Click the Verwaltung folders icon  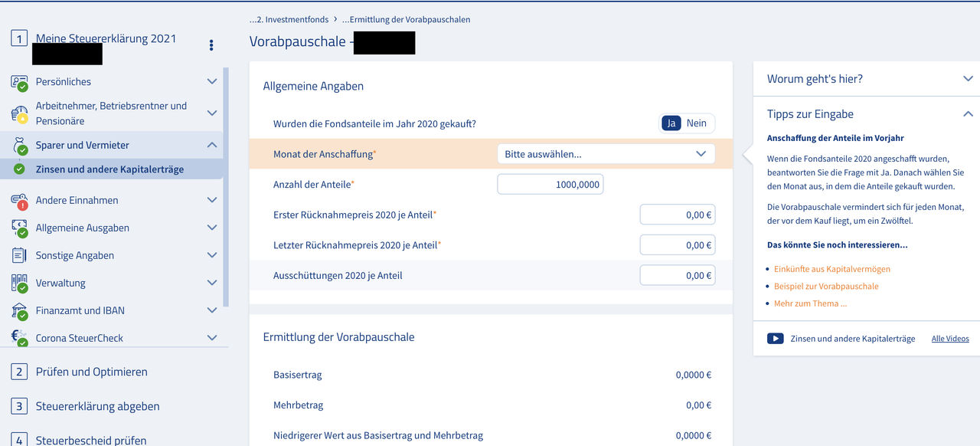point(20,284)
